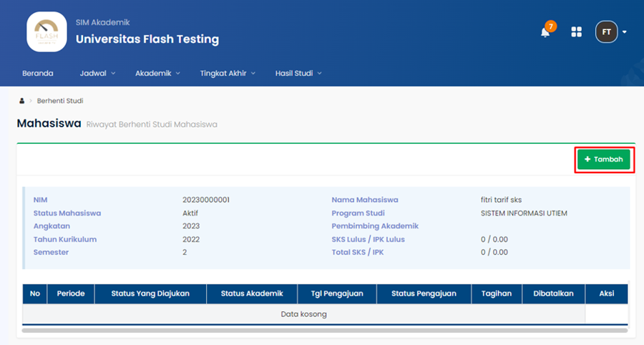
Task: Click the orange notification count badge
Action: (x=550, y=26)
